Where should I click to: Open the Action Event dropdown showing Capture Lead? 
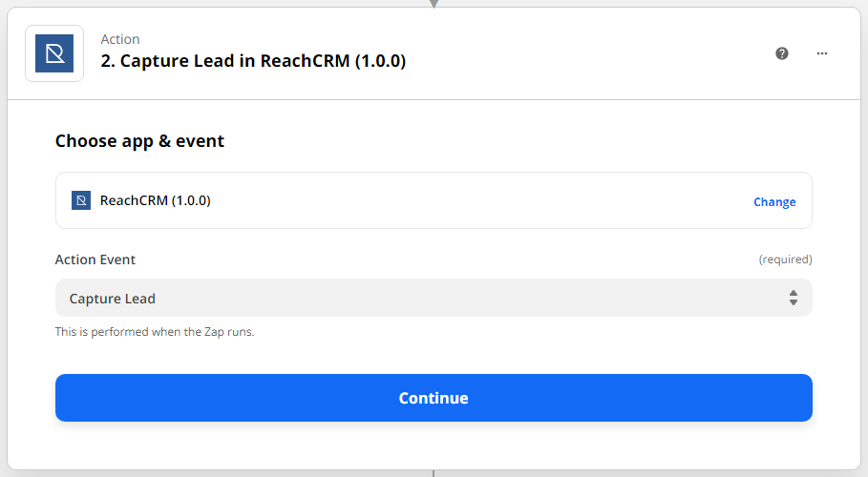click(434, 298)
